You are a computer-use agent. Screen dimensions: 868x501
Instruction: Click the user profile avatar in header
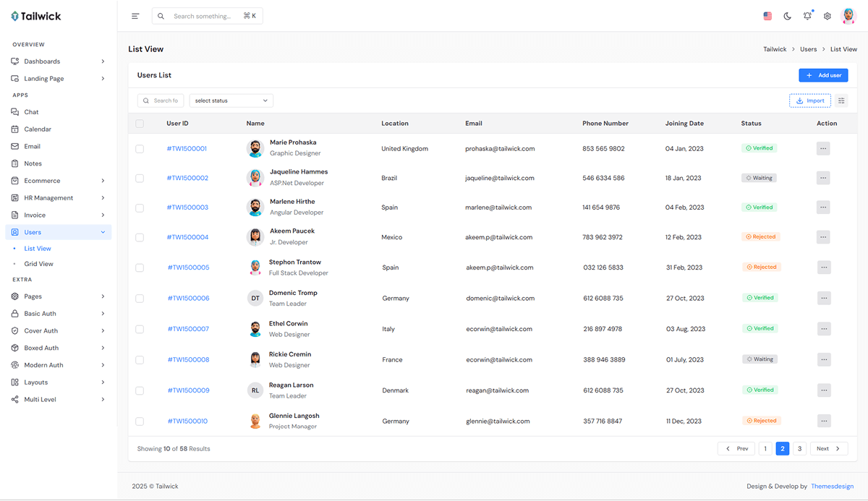click(x=848, y=16)
